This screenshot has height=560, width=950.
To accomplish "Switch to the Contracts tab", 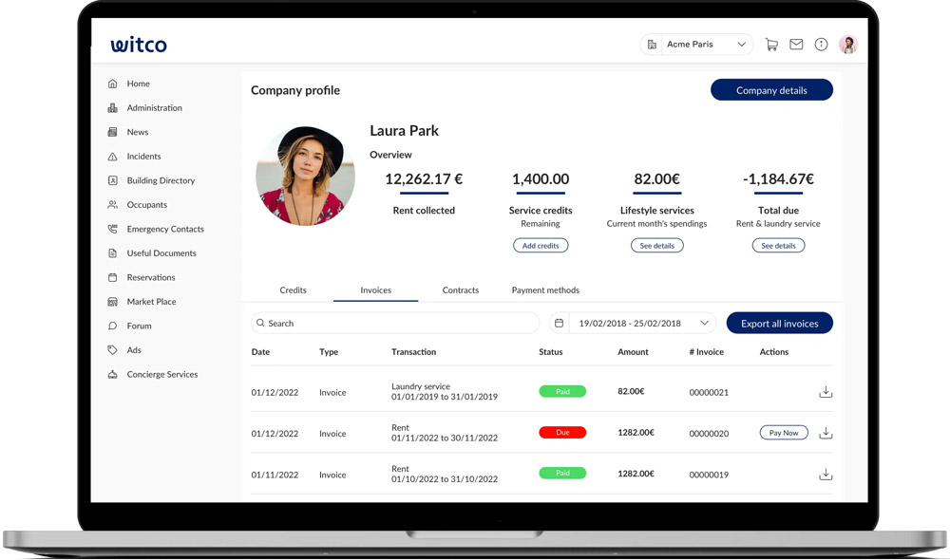I will [461, 290].
